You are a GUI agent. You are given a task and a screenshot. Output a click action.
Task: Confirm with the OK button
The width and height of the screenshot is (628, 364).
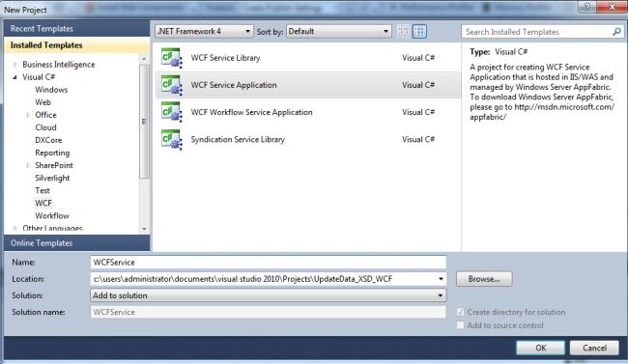(x=540, y=348)
